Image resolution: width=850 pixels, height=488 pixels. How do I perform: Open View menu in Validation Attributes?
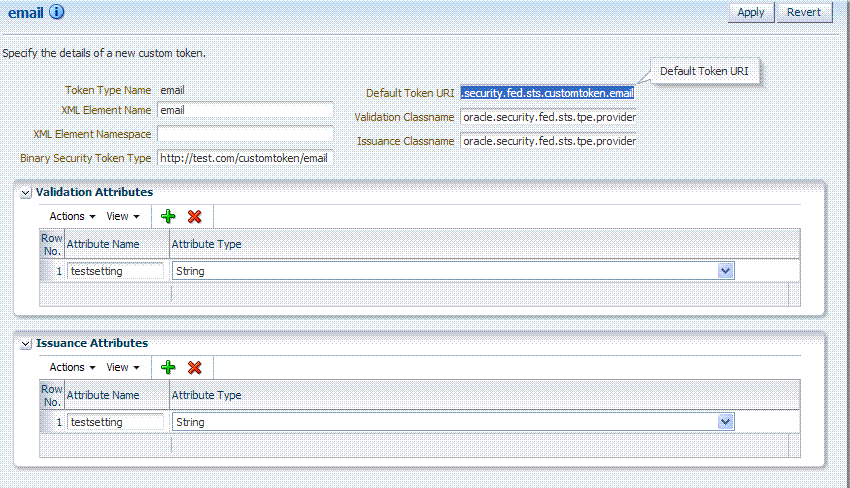pos(123,216)
